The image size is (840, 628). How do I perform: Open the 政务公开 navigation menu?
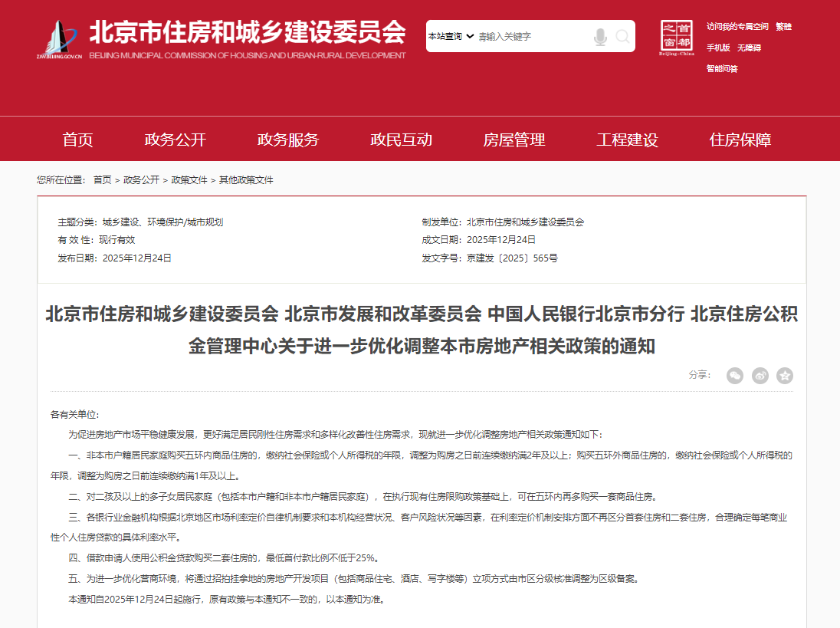click(176, 140)
